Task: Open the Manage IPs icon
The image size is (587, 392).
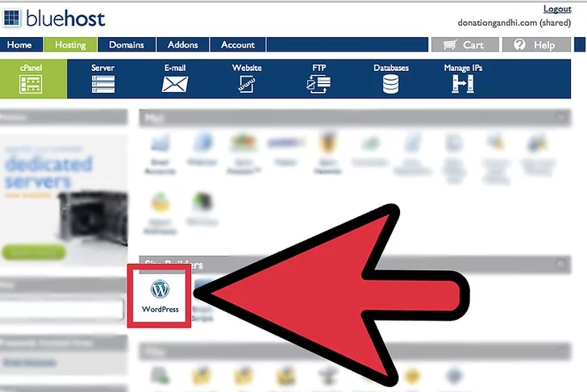Action: [x=463, y=82]
